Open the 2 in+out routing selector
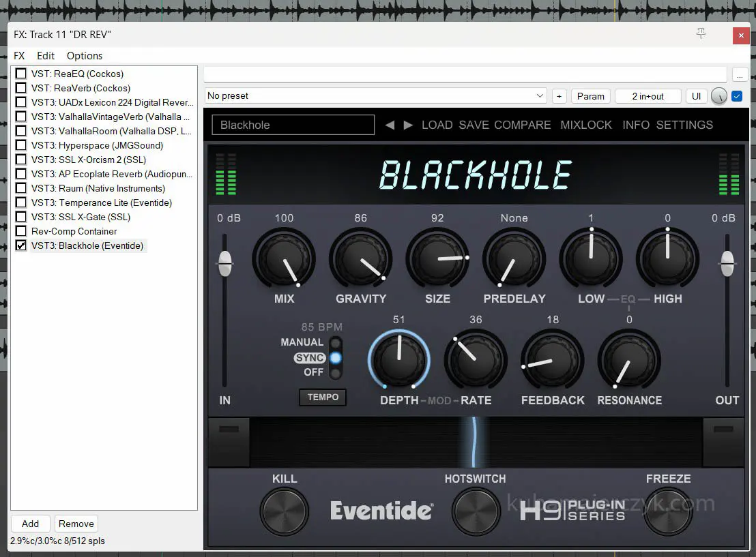This screenshot has width=756, height=557. coord(648,96)
